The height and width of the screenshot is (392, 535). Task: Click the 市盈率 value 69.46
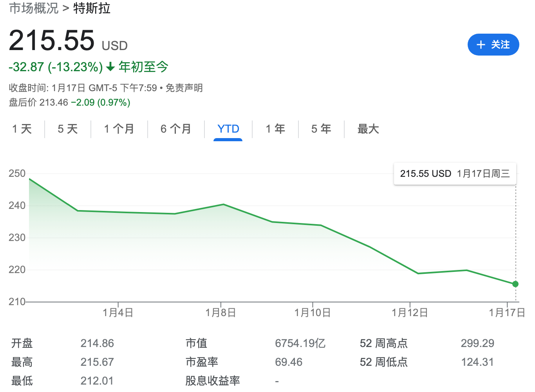[x=289, y=362]
